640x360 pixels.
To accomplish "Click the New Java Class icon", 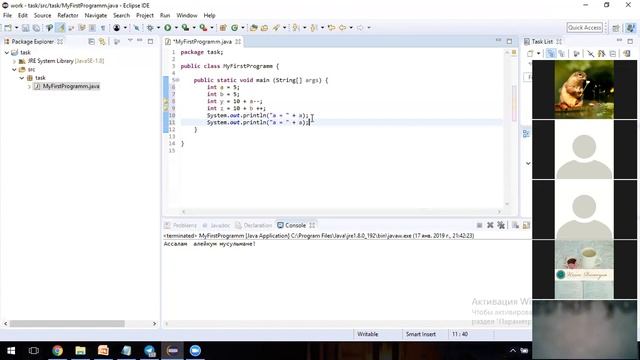I will 235,28.
